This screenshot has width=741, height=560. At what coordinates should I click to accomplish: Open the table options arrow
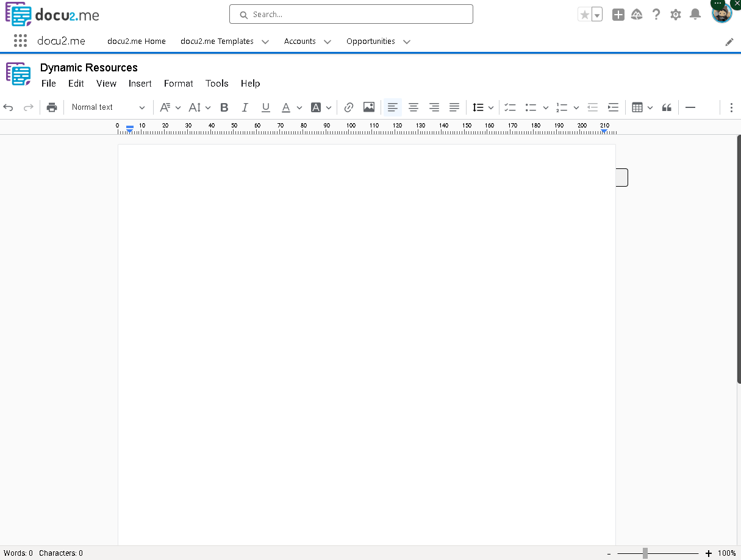click(x=650, y=108)
